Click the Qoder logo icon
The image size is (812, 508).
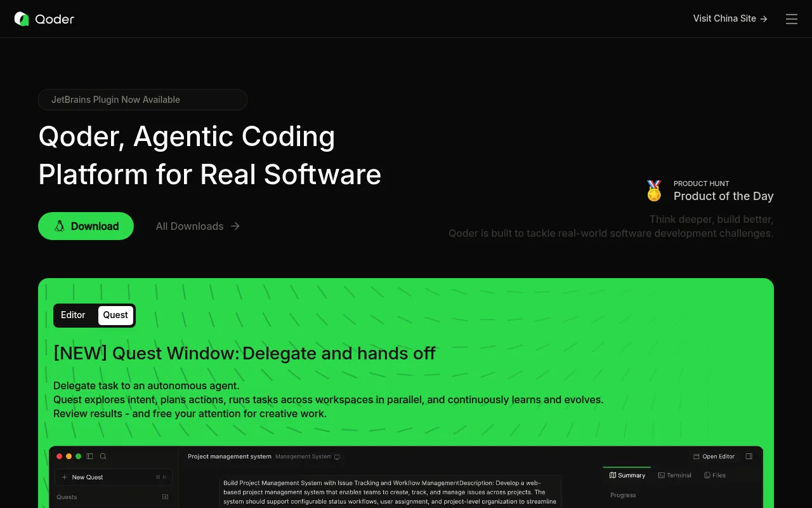coord(22,19)
